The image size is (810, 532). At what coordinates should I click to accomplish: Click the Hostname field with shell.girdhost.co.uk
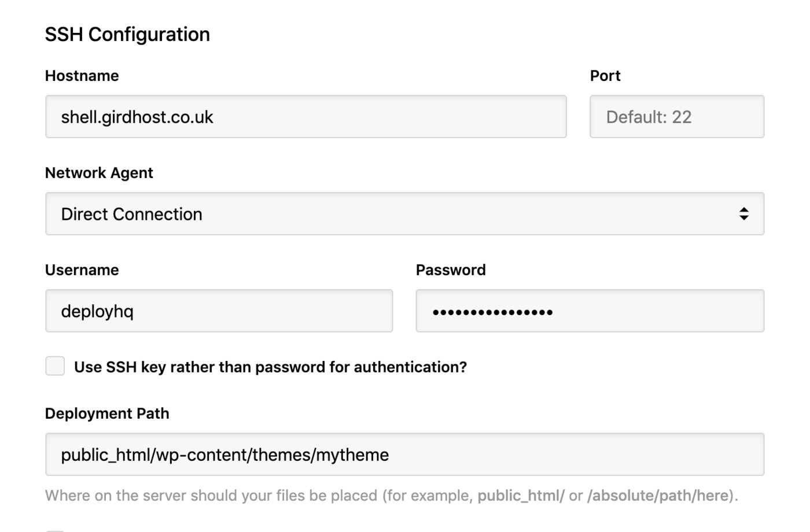tap(305, 117)
